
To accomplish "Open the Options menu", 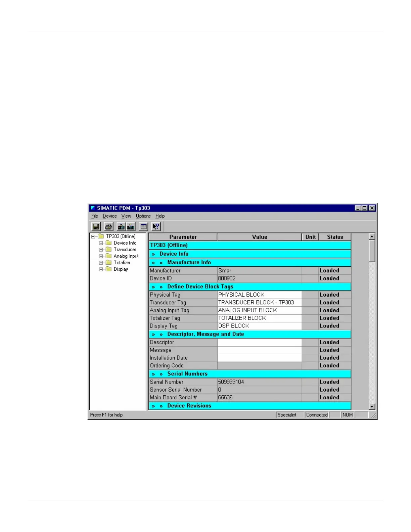I will click(x=143, y=216).
